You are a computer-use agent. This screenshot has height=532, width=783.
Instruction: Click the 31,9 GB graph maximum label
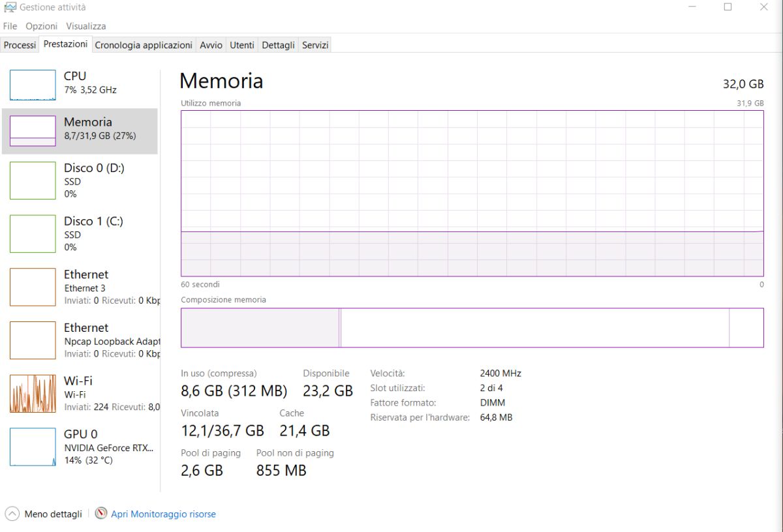point(750,103)
